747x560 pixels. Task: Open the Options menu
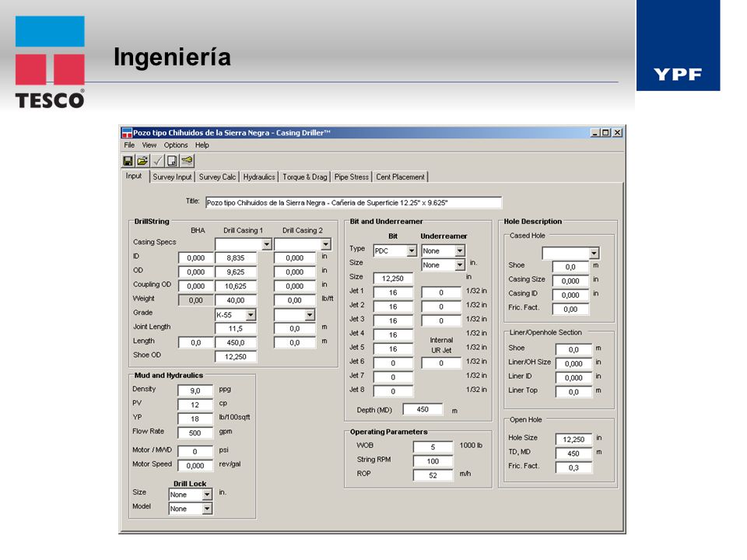coord(176,145)
